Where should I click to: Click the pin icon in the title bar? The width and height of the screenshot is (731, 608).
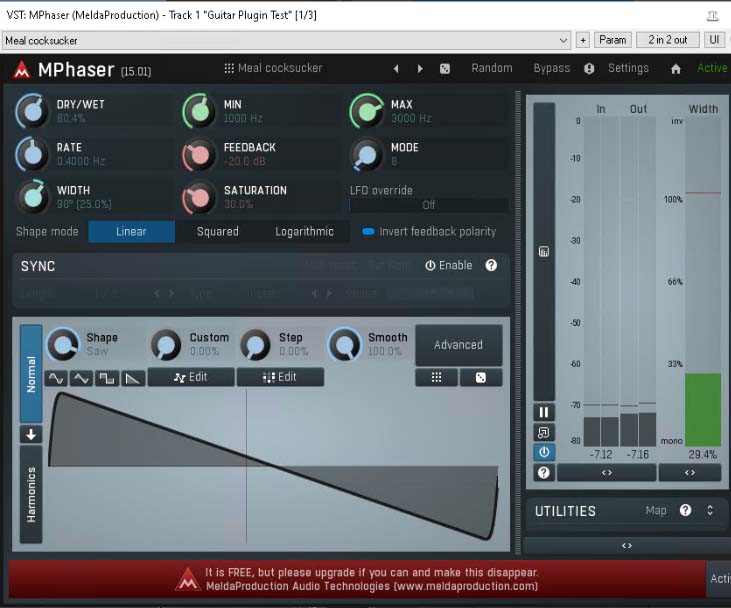(x=712, y=16)
